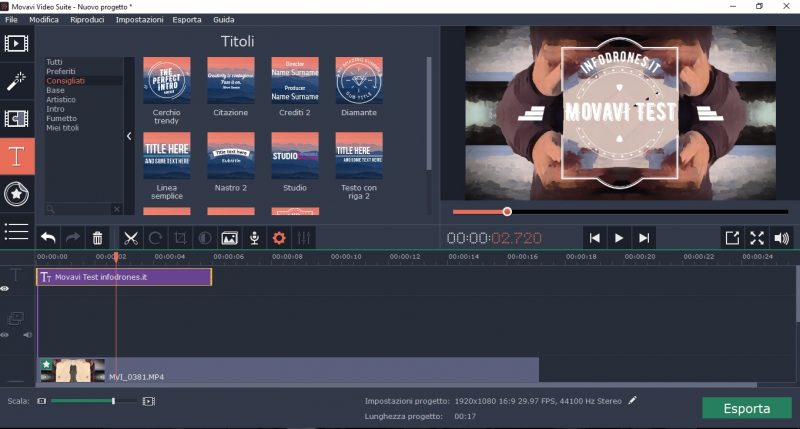800x429 pixels.
Task: Select the Base titles category
Action: [55, 90]
